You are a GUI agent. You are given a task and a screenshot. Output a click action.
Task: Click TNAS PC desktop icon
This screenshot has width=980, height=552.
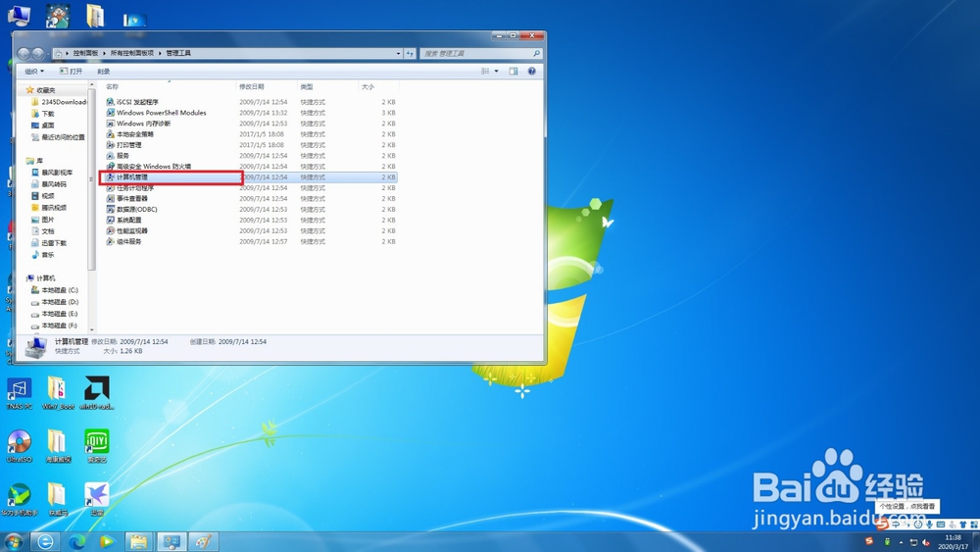tap(19, 394)
